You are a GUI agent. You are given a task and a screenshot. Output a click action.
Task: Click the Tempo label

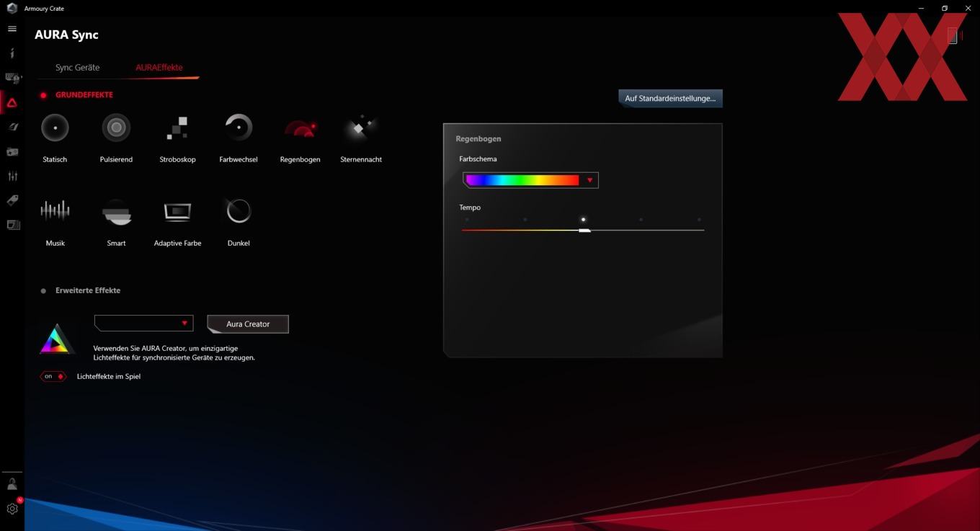(470, 208)
